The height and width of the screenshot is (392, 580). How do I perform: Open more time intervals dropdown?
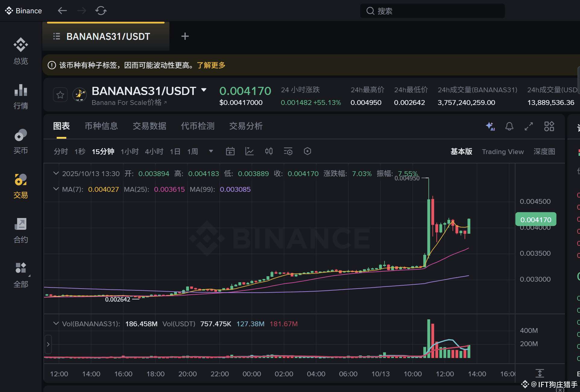tap(211, 151)
